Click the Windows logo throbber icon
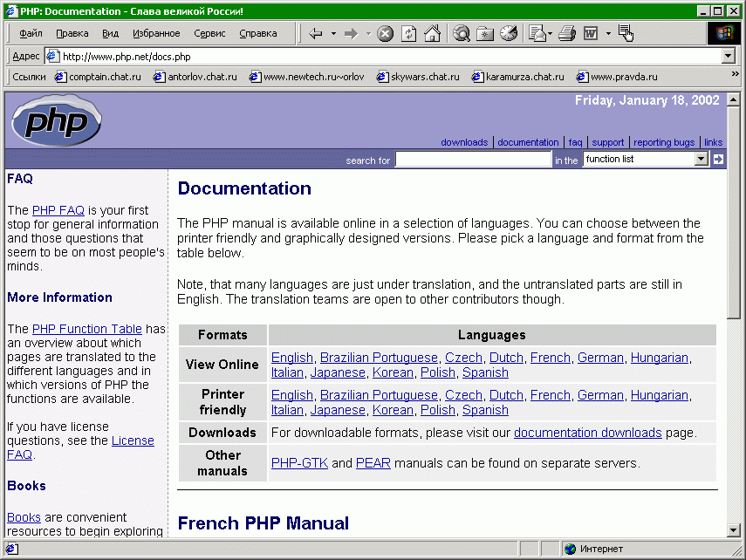This screenshot has width=746, height=560. coord(723,33)
